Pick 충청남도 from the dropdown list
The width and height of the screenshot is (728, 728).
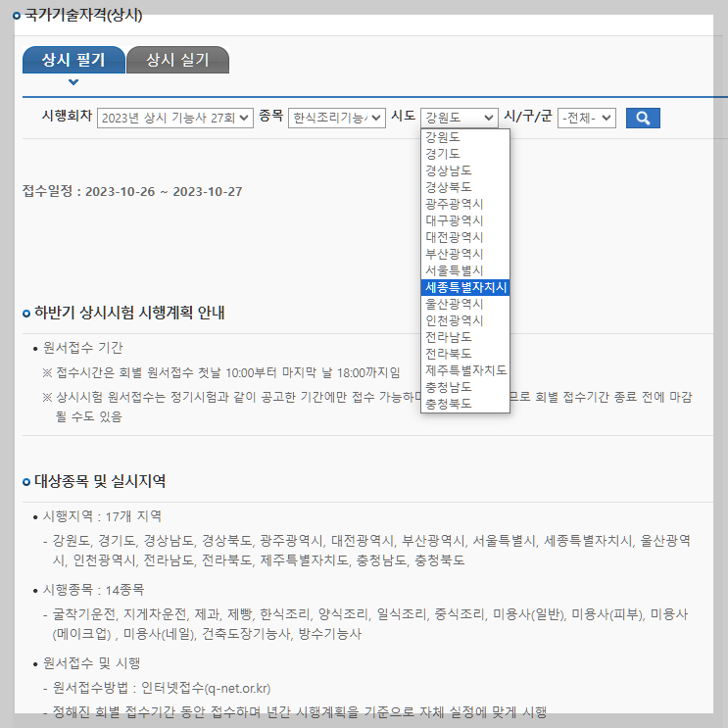(465, 387)
